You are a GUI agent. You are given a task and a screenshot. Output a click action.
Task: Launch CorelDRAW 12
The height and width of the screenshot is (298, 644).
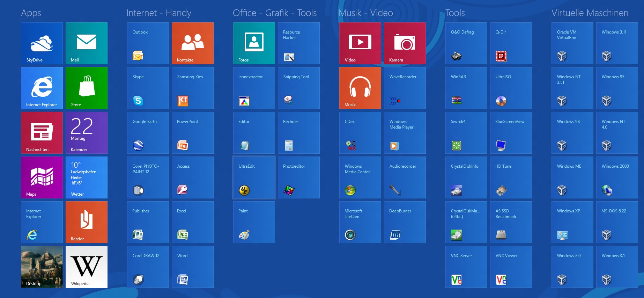[148, 267]
